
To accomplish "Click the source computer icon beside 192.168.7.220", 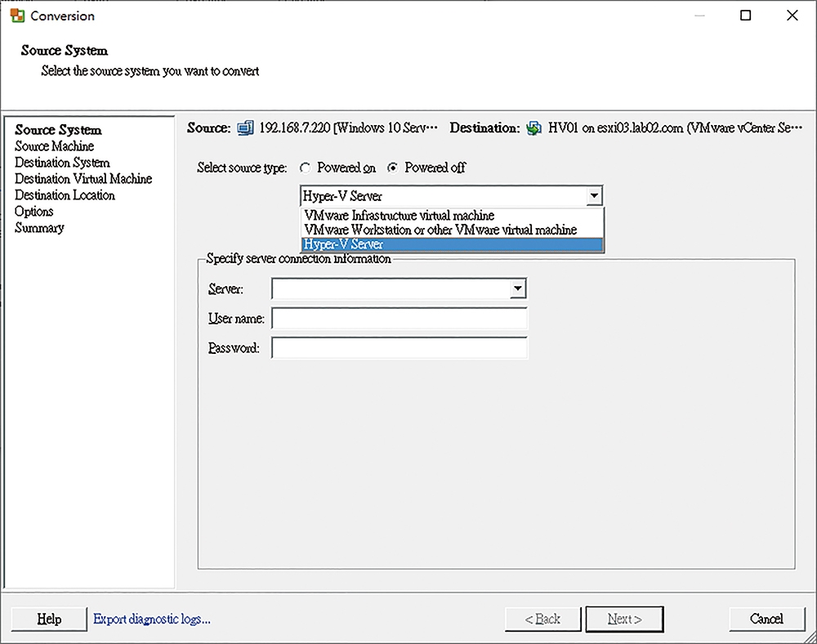I will 245,127.
